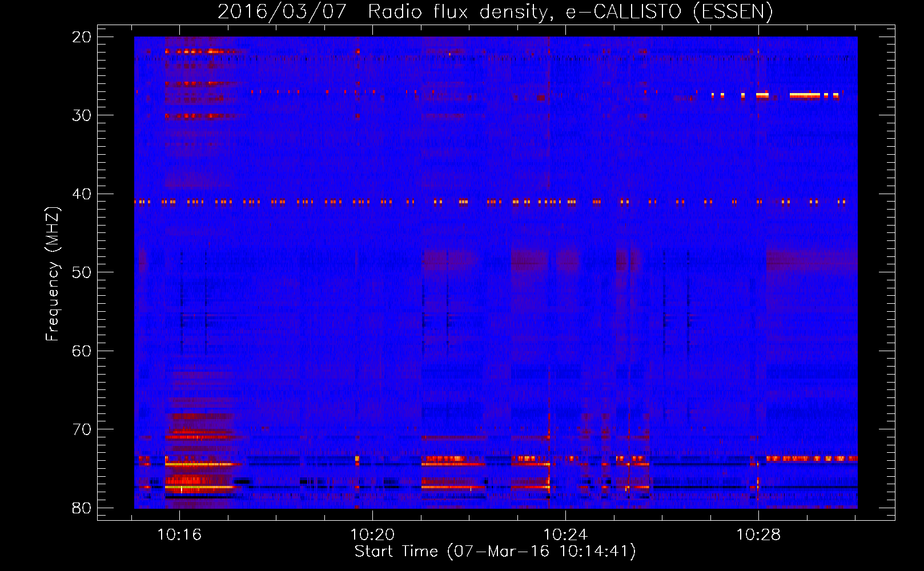Image resolution: width=924 pixels, height=571 pixels.
Task: Click the Start Time axis label
Action: point(495,552)
